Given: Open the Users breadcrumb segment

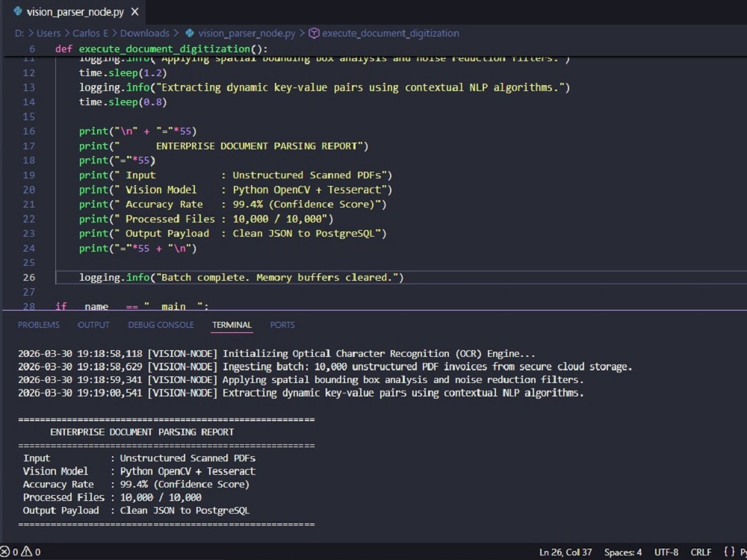Looking at the screenshot, I should [x=49, y=34].
